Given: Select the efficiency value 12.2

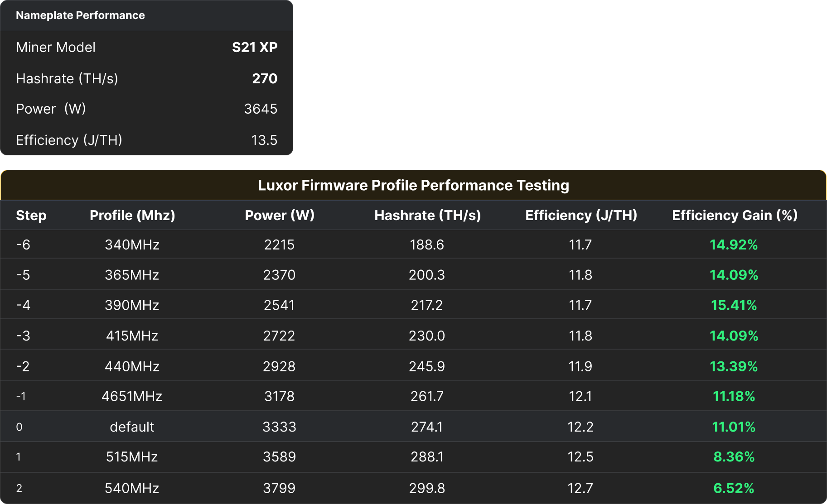Looking at the screenshot, I should [580, 427].
